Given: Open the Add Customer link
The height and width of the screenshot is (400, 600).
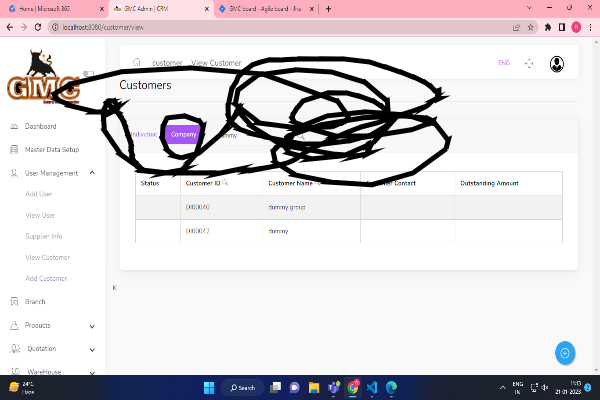Looking at the screenshot, I should coord(47,278).
